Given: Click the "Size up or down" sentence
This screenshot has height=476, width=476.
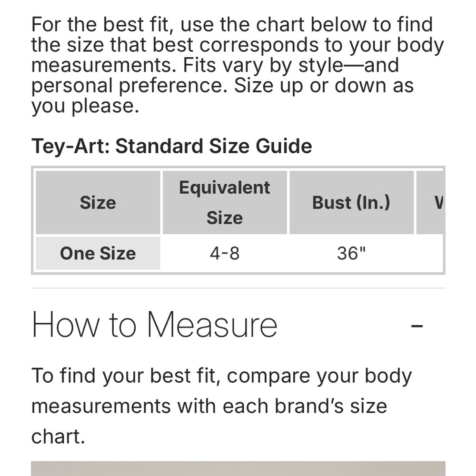Looking at the screenshot, I should [x=324, y=86].
